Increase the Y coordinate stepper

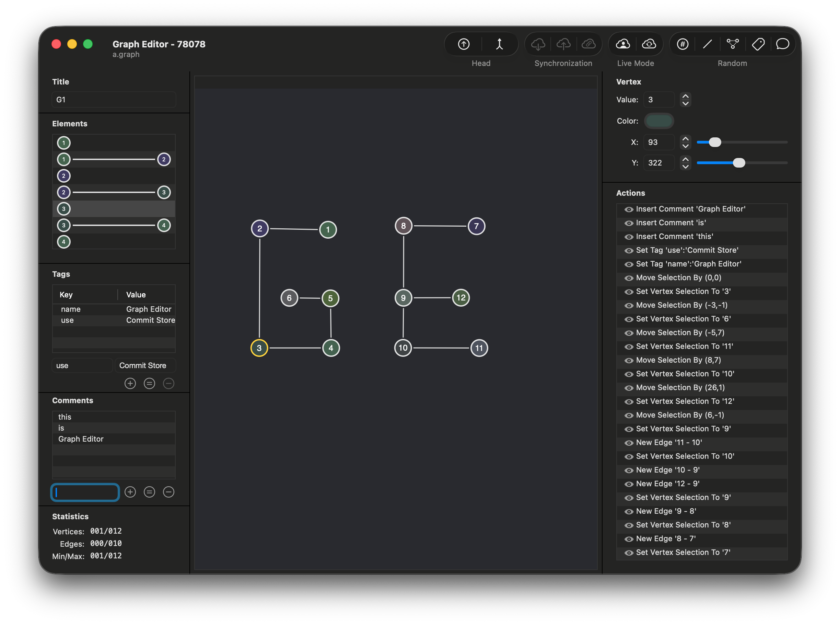685,159
